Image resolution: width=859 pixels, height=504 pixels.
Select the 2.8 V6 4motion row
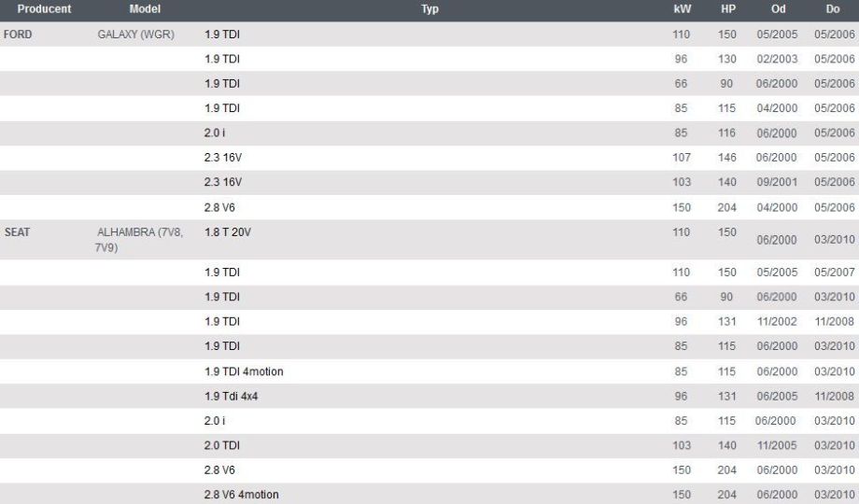coord(429,494)
